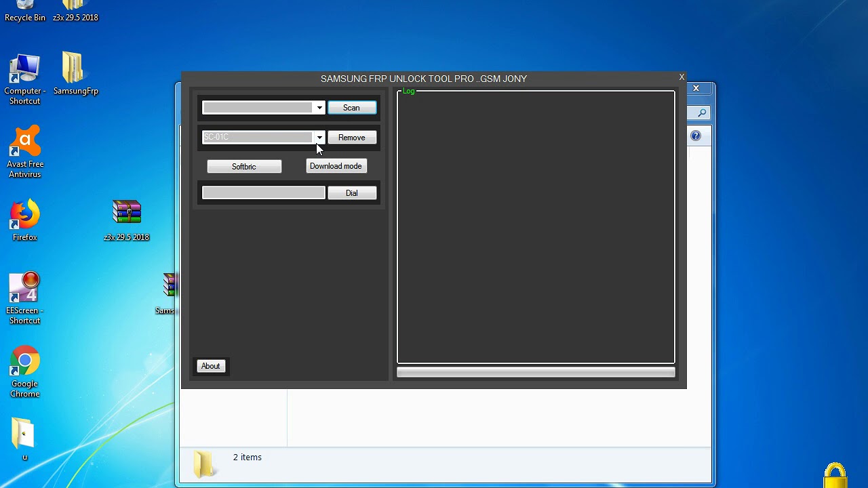Viewport: 868px width, 488px height.
Task: Select the Google Chrome desktop icon
Action: point(25,372)
